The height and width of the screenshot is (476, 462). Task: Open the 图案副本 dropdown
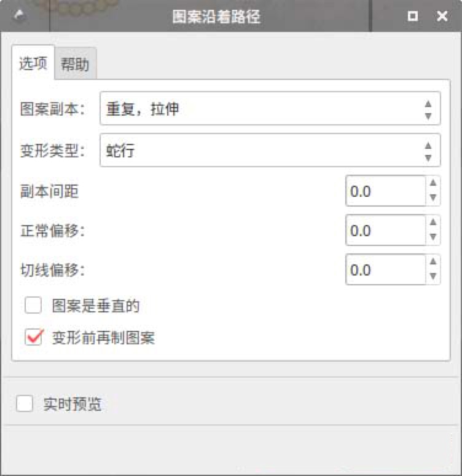click(x=270, y=109)
